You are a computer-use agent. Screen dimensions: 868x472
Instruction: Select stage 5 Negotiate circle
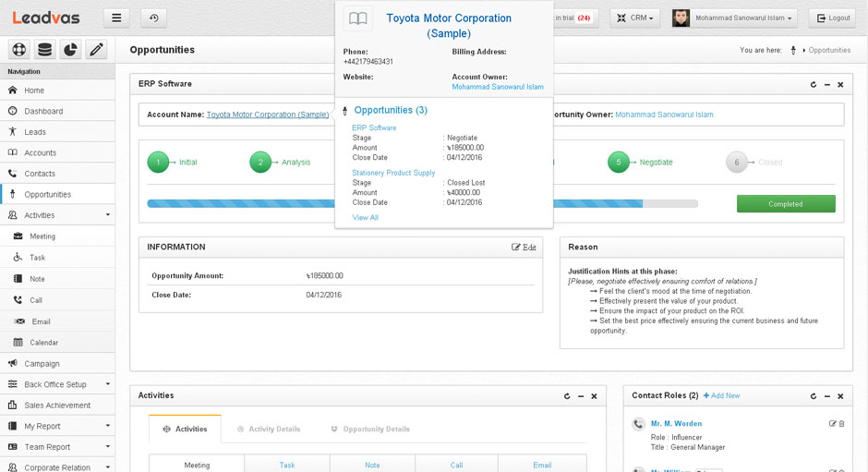[x=619, y=163]
